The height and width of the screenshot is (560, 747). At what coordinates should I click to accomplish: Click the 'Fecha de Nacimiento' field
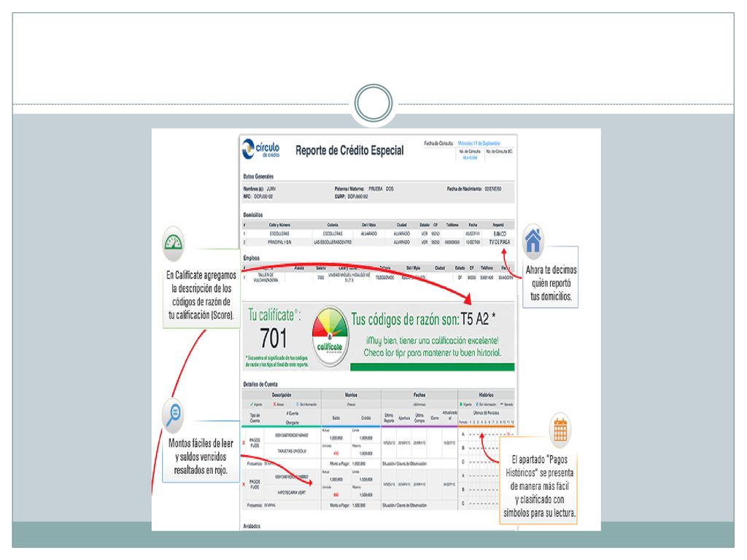coord(474,189)
